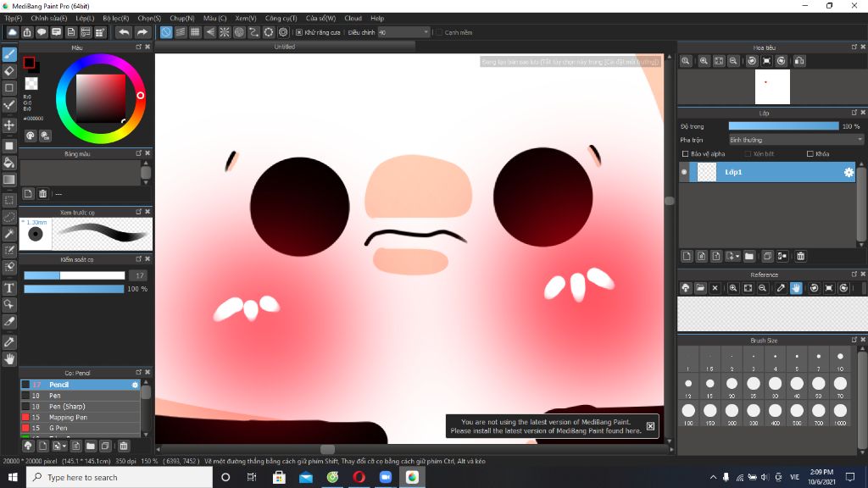Click the foreground black color swatch
The image size is (868, 488).
tap(30, 63)
